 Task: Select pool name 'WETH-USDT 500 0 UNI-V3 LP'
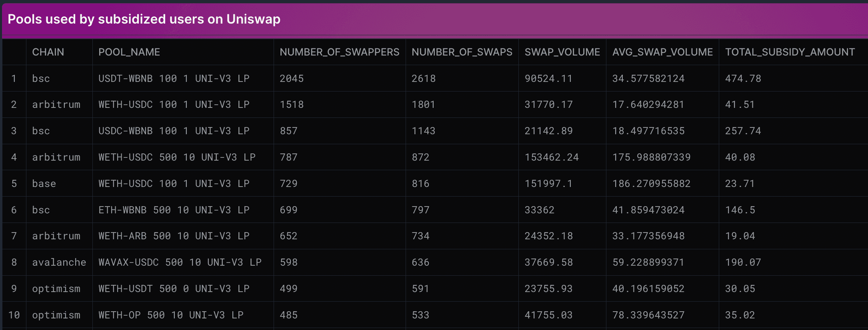click(174, 288)
